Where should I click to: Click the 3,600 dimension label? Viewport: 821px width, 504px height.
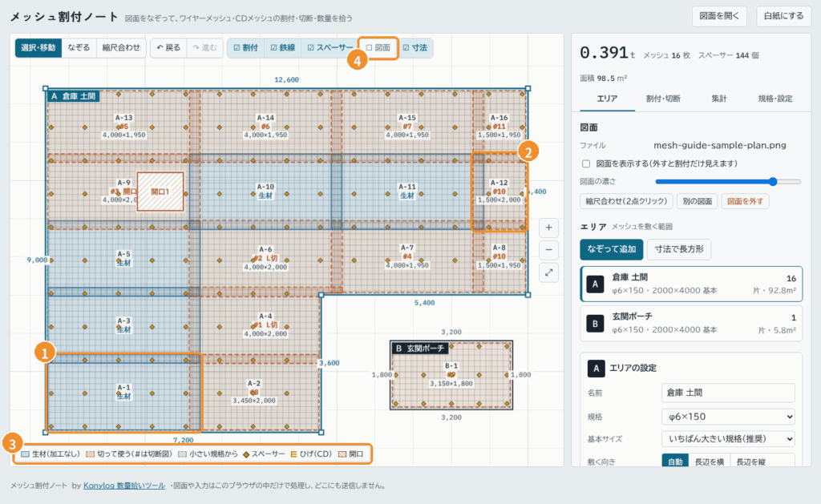click(x=330, y=363)
